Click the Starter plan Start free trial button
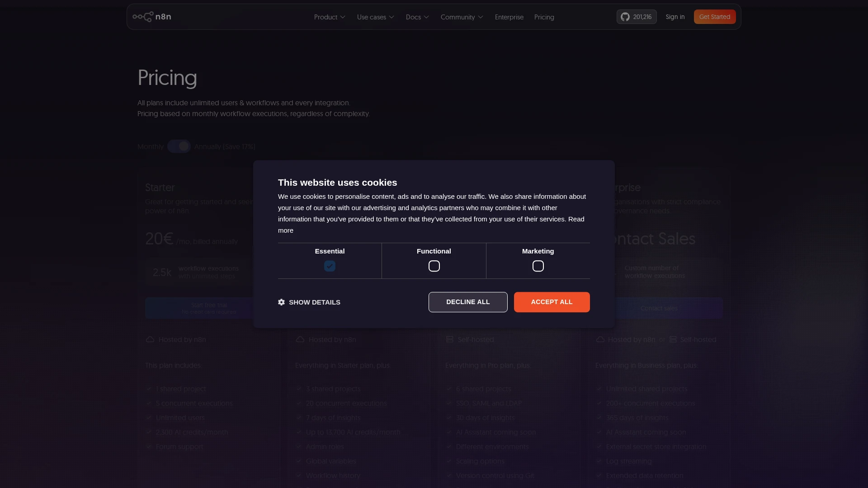Image resolution: width=868 pixels, height=488 pixels. point(208,308)
